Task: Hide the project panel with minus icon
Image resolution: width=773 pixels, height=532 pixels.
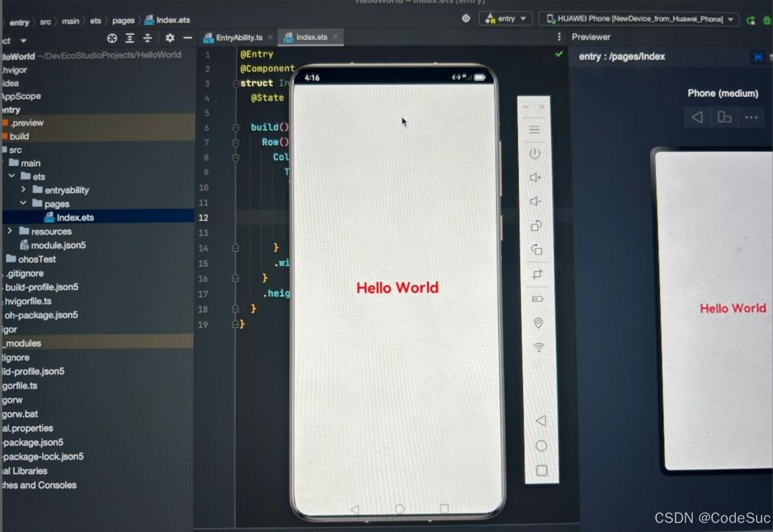Action: (x=188, y=38)
